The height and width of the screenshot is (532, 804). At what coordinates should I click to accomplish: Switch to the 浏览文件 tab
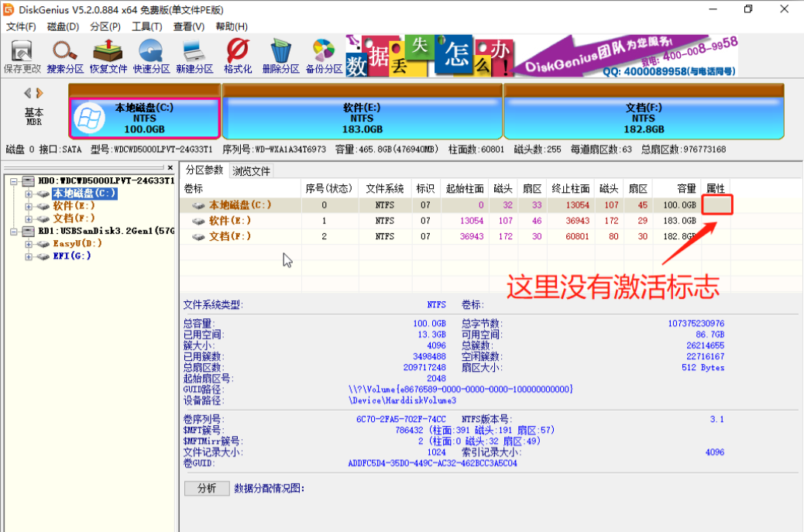[x=251, y=171]
